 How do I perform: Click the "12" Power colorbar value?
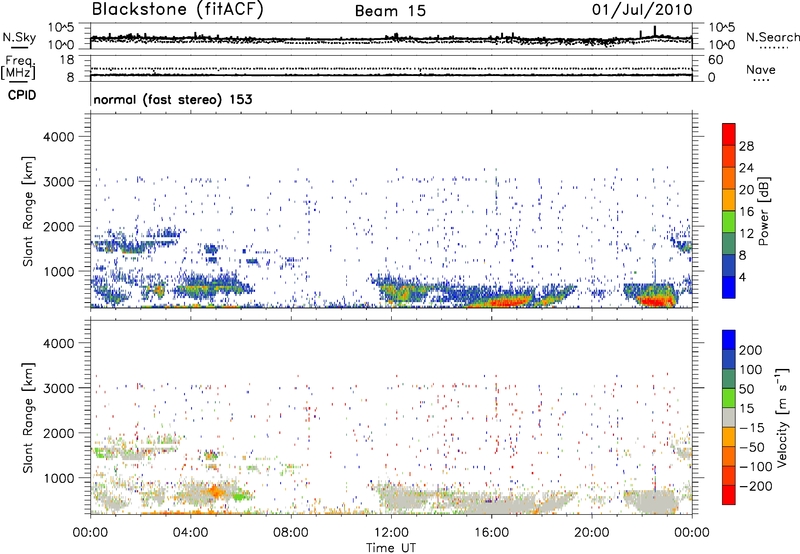746,234
